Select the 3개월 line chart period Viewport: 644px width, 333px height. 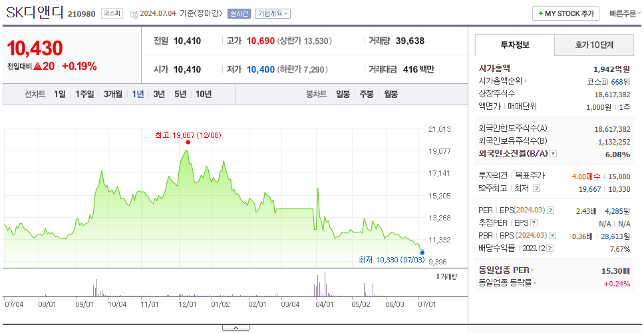click(113, 94)
